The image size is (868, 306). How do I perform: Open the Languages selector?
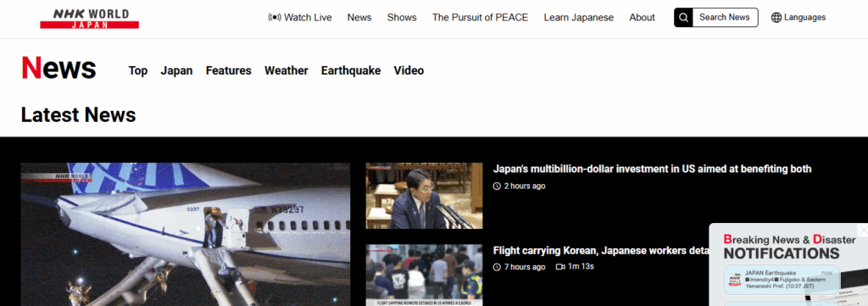(x=798, y=17)
